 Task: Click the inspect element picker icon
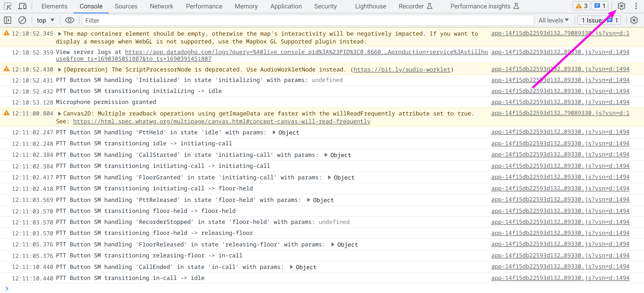8,6
